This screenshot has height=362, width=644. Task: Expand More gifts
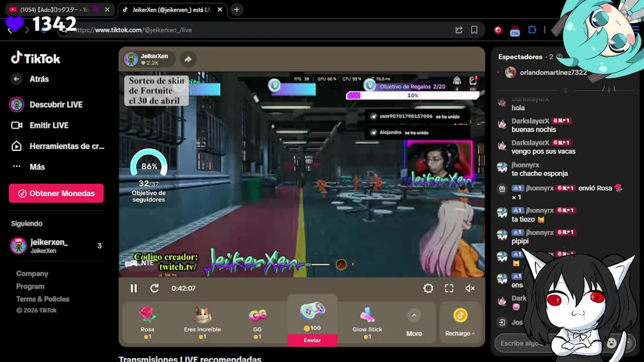click(414, 323)
